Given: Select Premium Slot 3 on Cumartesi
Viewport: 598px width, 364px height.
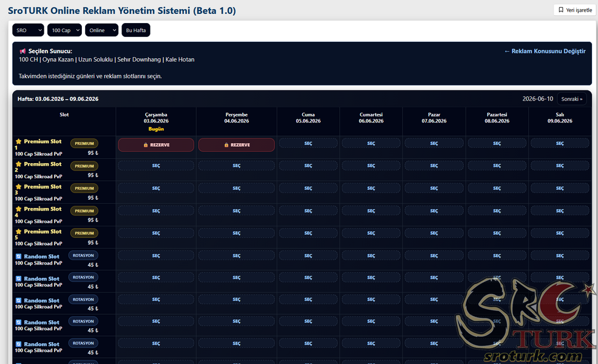Looking at the screenshot, I should (371, 188).
